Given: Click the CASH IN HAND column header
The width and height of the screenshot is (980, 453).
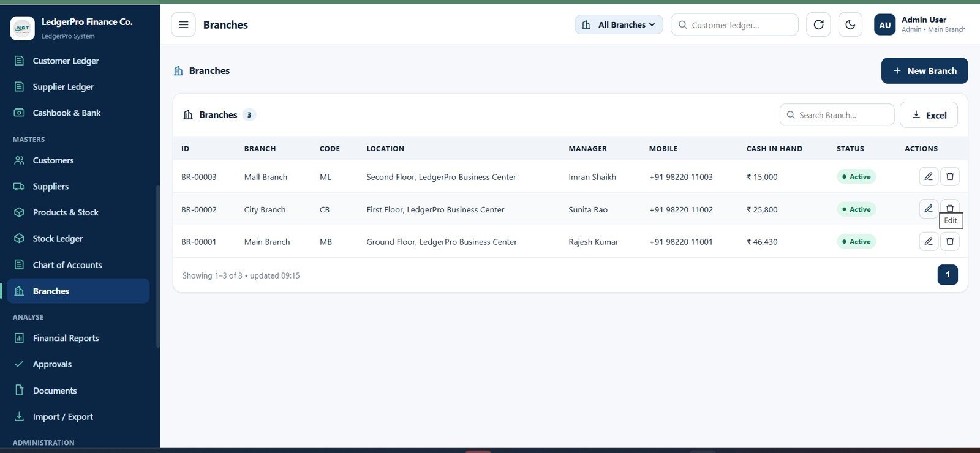Looking at the screenshot, I should tap(774, 149).
